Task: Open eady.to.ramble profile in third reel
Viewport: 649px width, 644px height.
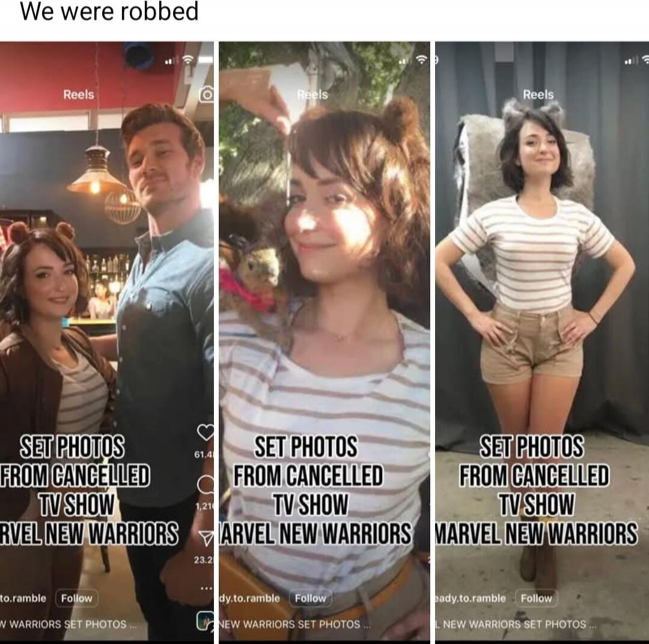Action: point(471,598)
